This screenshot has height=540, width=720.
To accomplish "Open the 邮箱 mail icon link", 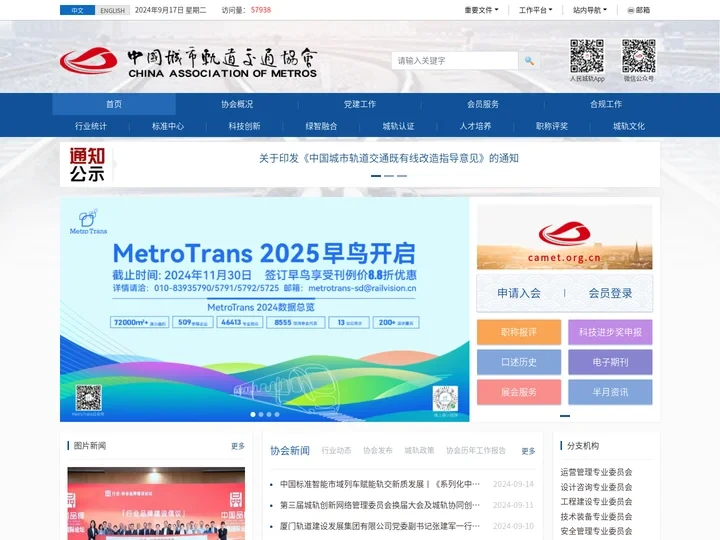I will click(639, 10).
